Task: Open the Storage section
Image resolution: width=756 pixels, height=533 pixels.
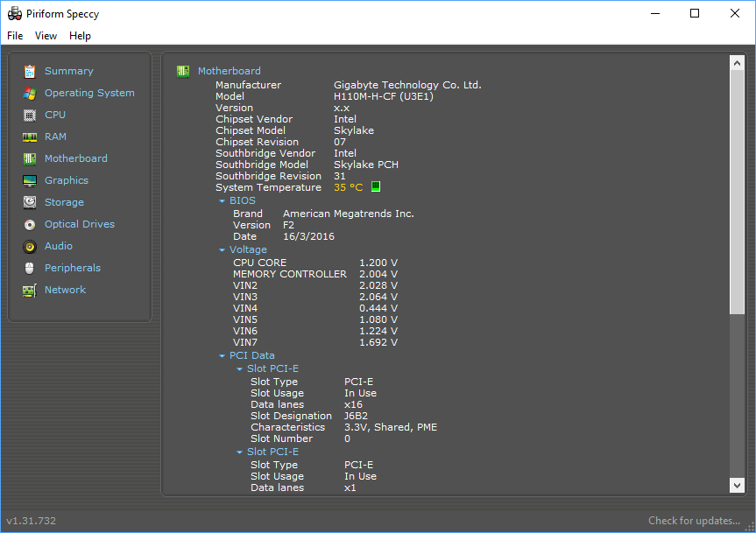Action: 64,202
